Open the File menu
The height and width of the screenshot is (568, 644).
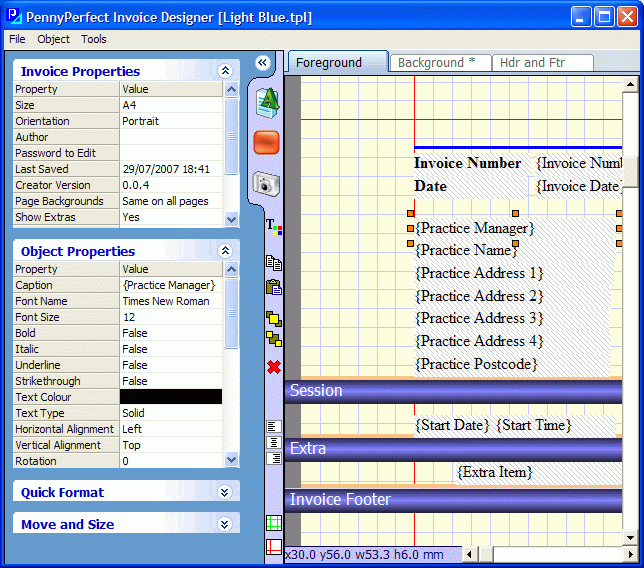pyautogui.click(x=17, y=39)
